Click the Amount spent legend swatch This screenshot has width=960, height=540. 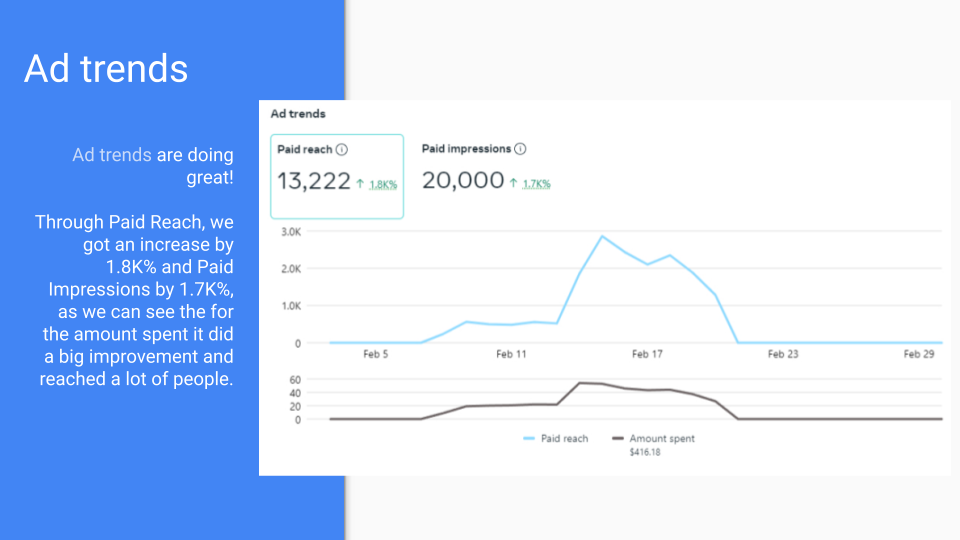[x=618, y=438]
